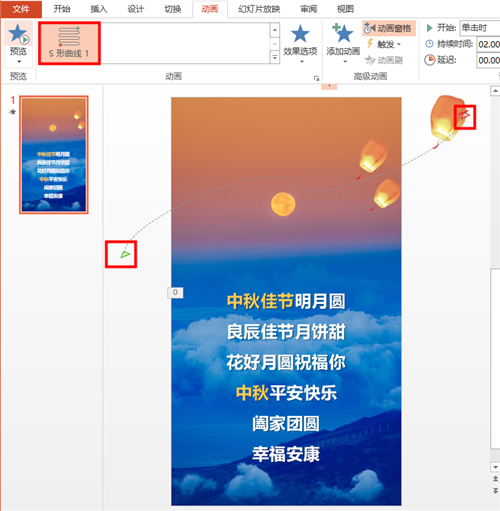The width and height of the screenshot is (500, 511).
Task: Go to next slide double-arrow button
Action: tap(495, 491)
